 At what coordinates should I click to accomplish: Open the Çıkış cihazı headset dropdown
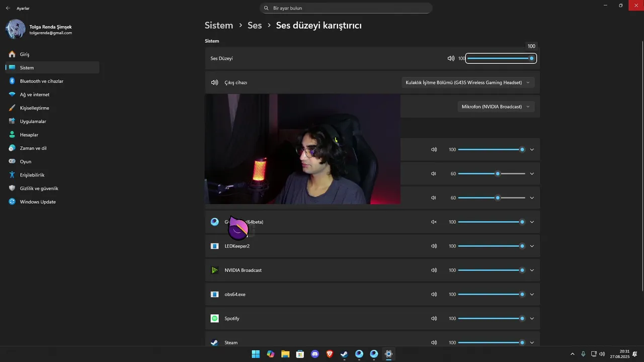tap(468, 82)
